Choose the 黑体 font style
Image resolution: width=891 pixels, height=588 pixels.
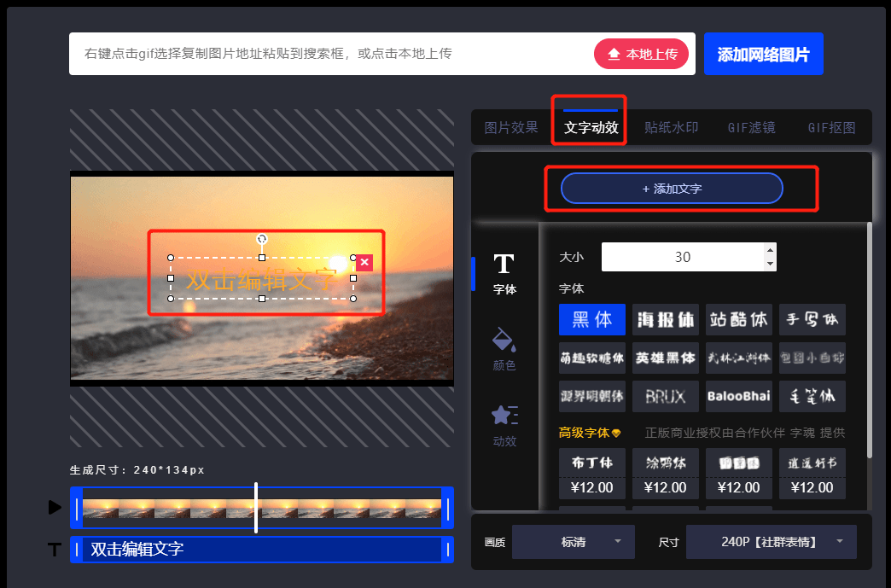point(591,320)
